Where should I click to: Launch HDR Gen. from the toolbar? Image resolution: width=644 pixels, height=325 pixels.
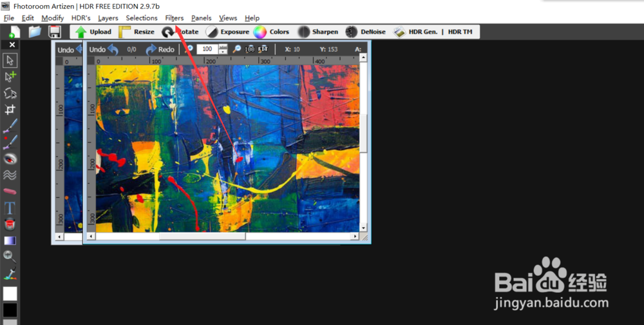[415, 32]
